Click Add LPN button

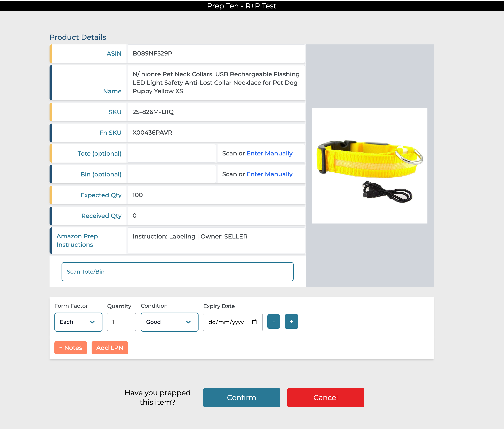[x=110, y=348]
